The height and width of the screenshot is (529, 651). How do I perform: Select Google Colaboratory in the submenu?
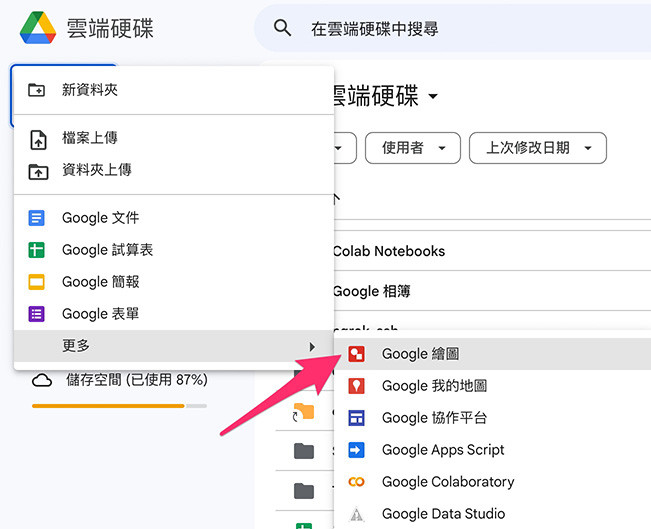click(x=492, y=482)
